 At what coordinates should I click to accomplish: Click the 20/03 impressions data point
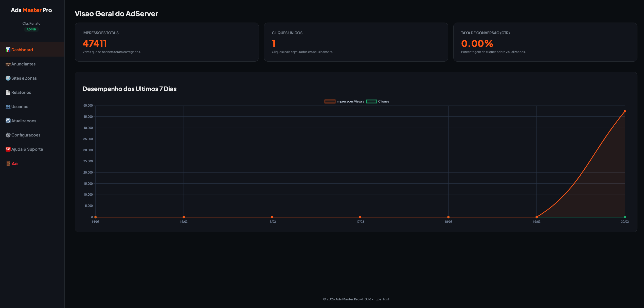pos(625,111)
